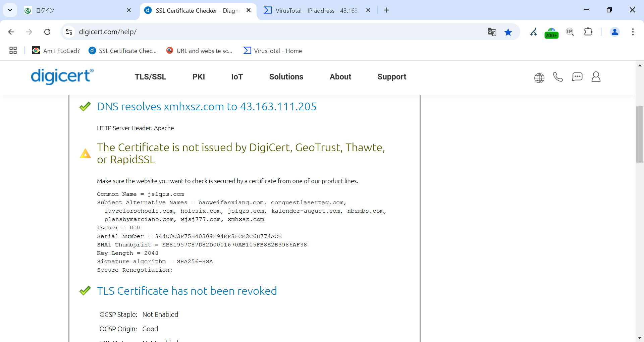Image resolution: width=644 pixels, height=342 pixels.
Task: Open the TLS/SSL navigation menu
Action: pos(150,77)
